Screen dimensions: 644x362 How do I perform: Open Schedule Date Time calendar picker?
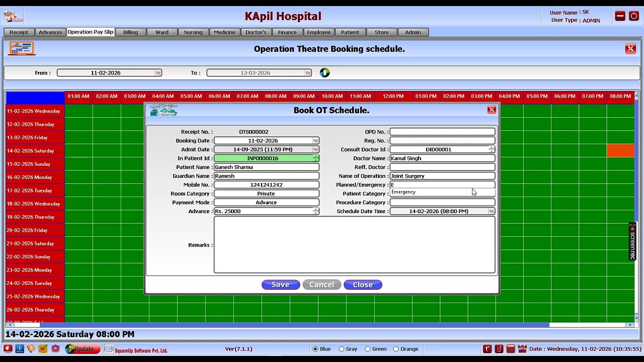pyautogui.click(x=491, y=211)
